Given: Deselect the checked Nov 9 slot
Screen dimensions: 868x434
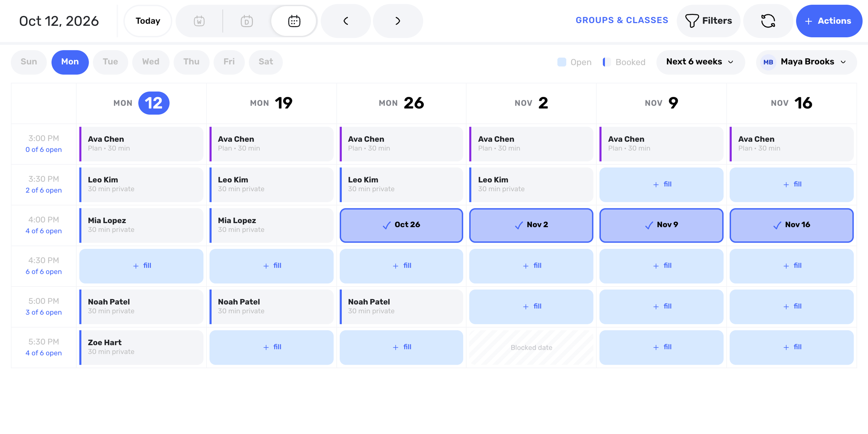Looking at the screenshot, I should 661,225.
